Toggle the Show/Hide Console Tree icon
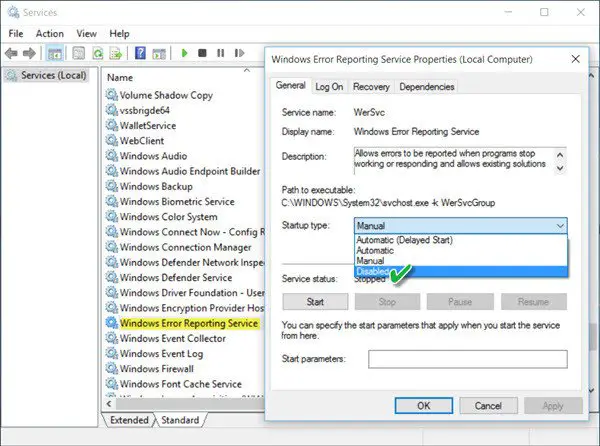Screen dimensions: 600x446 54,53
